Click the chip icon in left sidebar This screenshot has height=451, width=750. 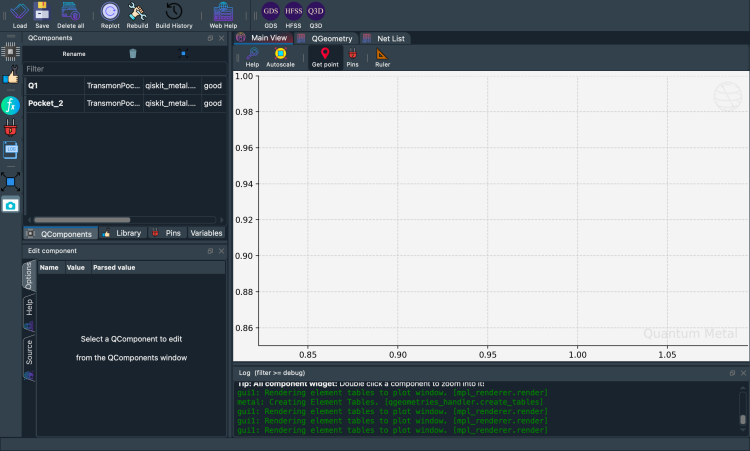click(11, 51)
